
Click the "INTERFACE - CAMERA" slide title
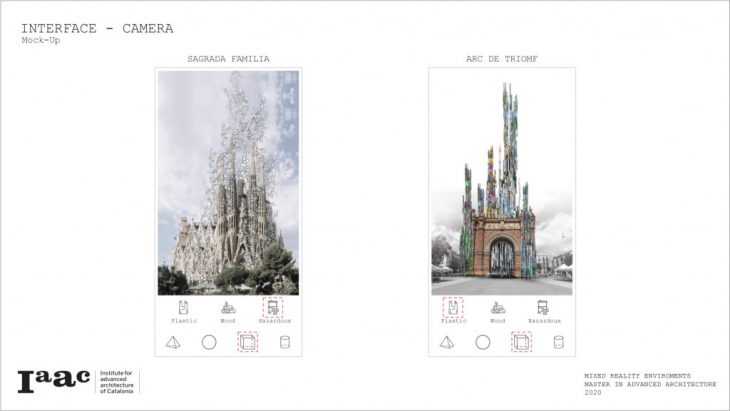tap(96, 28)
